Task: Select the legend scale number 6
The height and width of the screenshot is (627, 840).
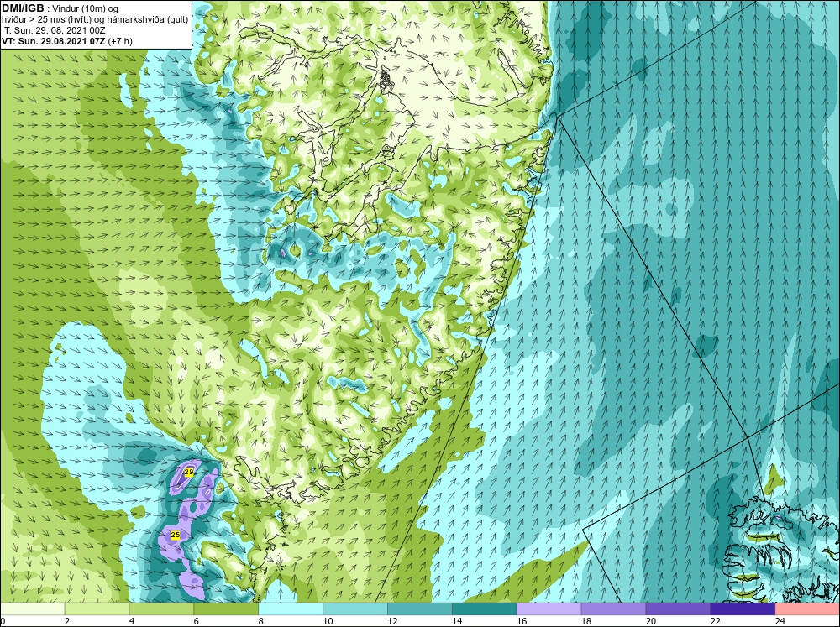Action: pos(196,621)
